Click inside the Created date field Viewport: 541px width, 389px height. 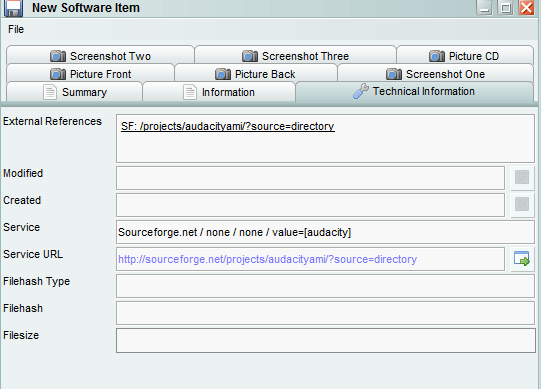tap(311, 205)
